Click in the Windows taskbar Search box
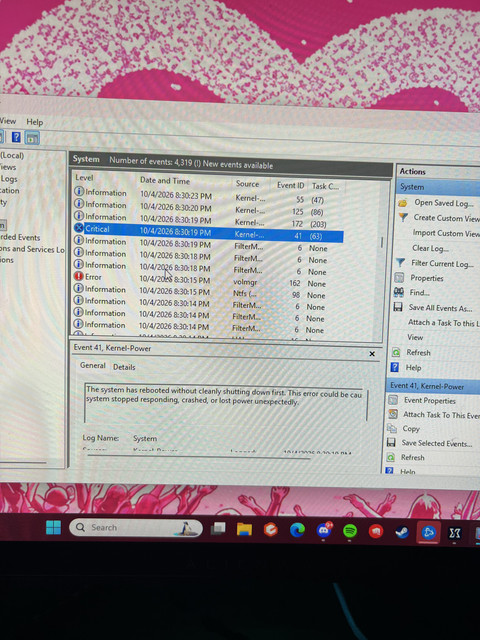480x640 pixels. [x=136, y=527]
